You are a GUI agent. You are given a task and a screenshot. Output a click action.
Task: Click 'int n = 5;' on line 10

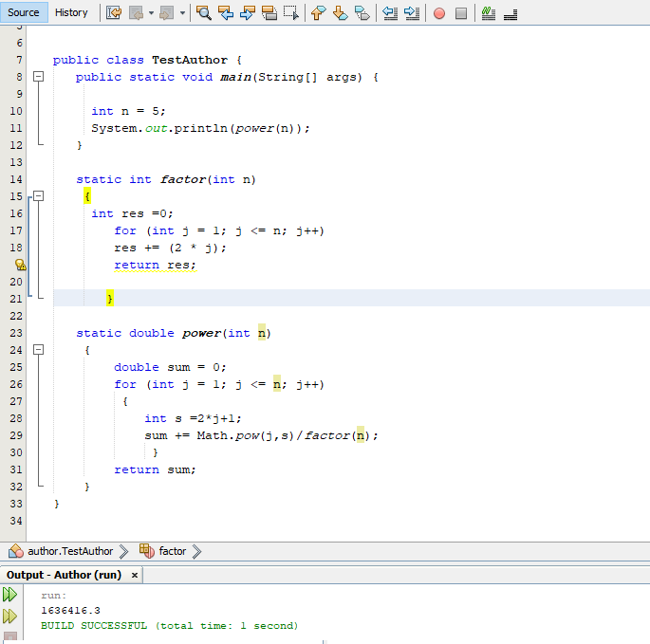(128, 111)
